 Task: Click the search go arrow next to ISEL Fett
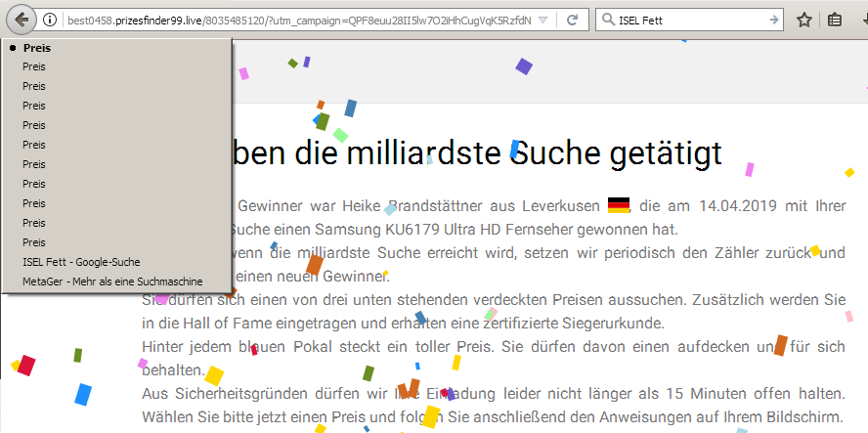click(x=774, y=21)
